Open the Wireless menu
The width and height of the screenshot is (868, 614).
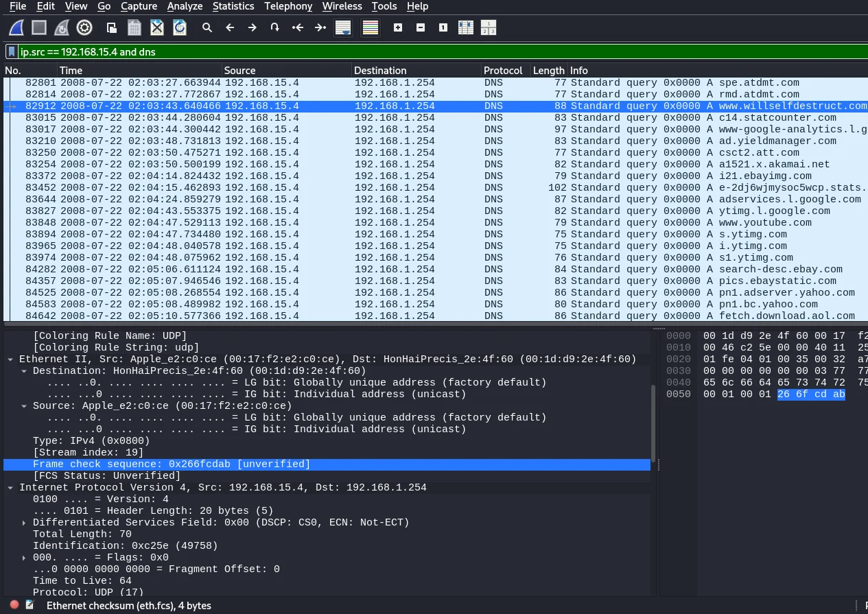click(x=342, y=6)
